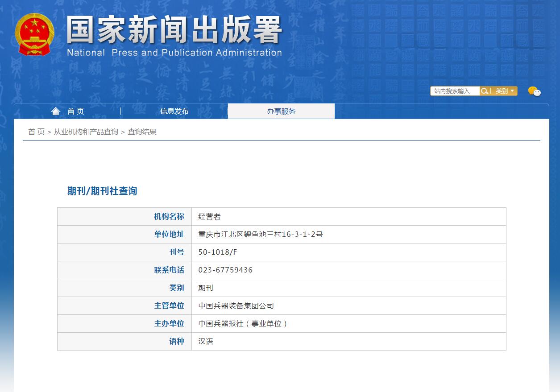Click the 首 页 breadcrumb link
The image size is (560, 392).
click(35, 132)
